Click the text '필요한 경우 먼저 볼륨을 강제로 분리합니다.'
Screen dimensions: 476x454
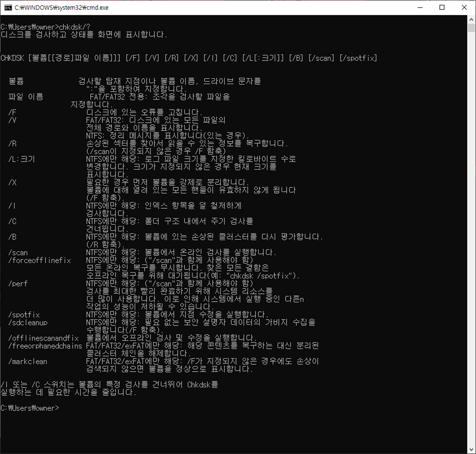[168, 182]
